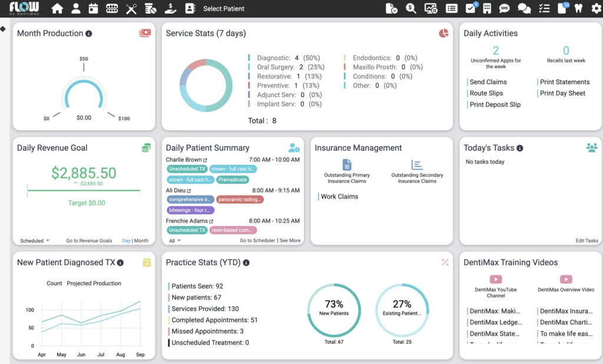The height and width of the screenshot is (364, 603).
Task: Toggle the percent icon in Practice Stats
Action: pos(445,262)
